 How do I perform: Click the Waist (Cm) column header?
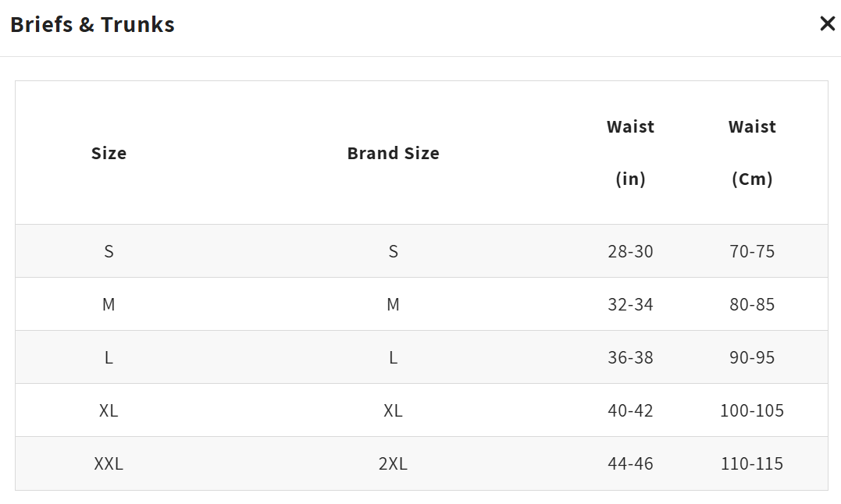click(x=752, y=153)
